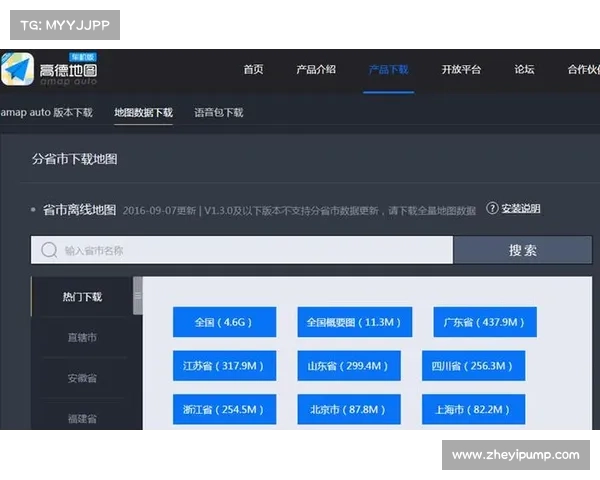This screenshot has width=600, height=480.
Task: Open the 安装说明 link
Action: (520, 208)
